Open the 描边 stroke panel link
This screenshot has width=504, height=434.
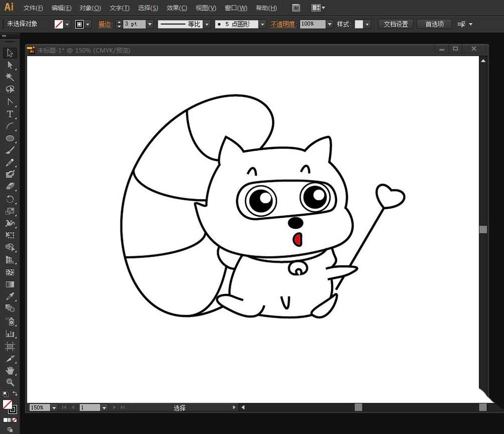coord(104,24)
